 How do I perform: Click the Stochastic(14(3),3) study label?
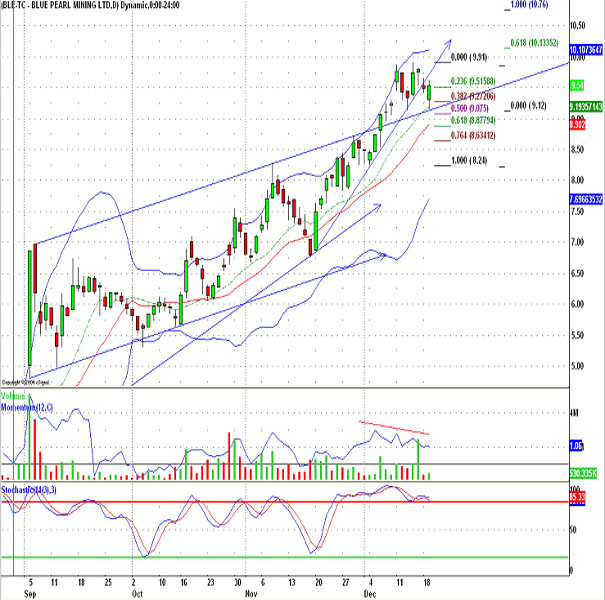29,490
